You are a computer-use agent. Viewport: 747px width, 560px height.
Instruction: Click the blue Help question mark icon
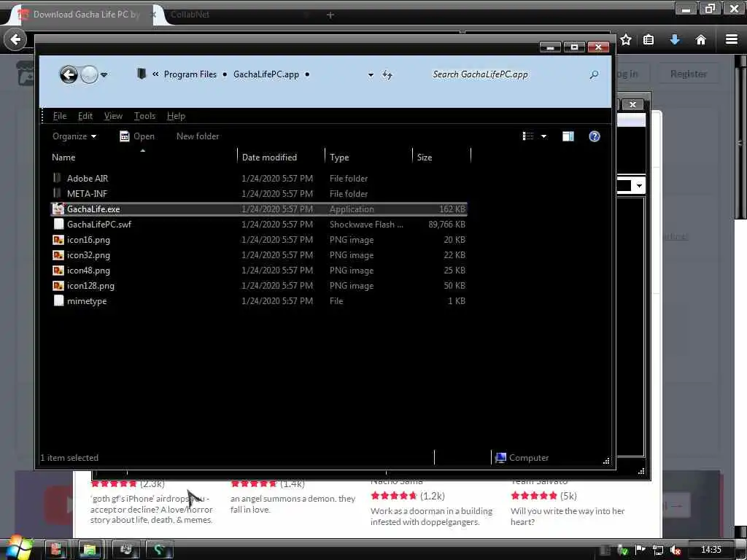click(x=594, y=136)
